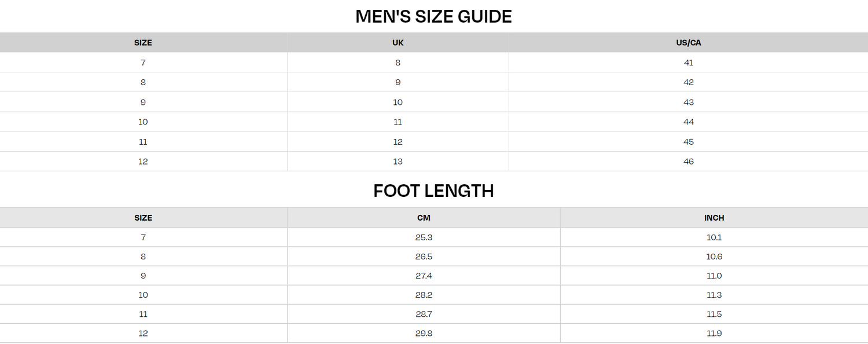Click the 25.3 cm cell
Image resolution: width=868 pixels, height=344 pixels.
point(424,237)
